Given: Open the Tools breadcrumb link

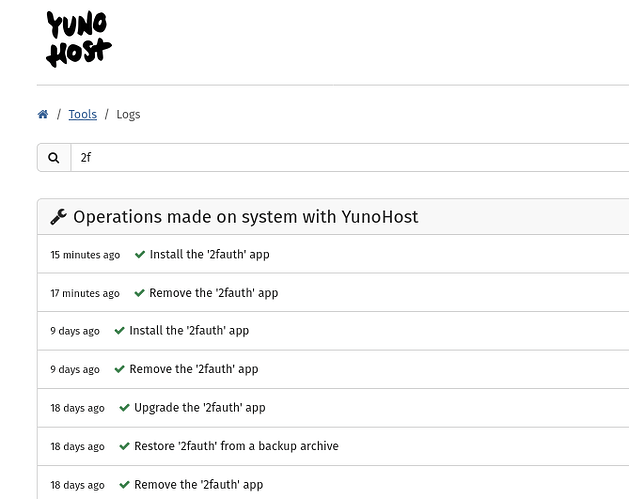Looking at the screenshot, I should (x=83, y=114).
